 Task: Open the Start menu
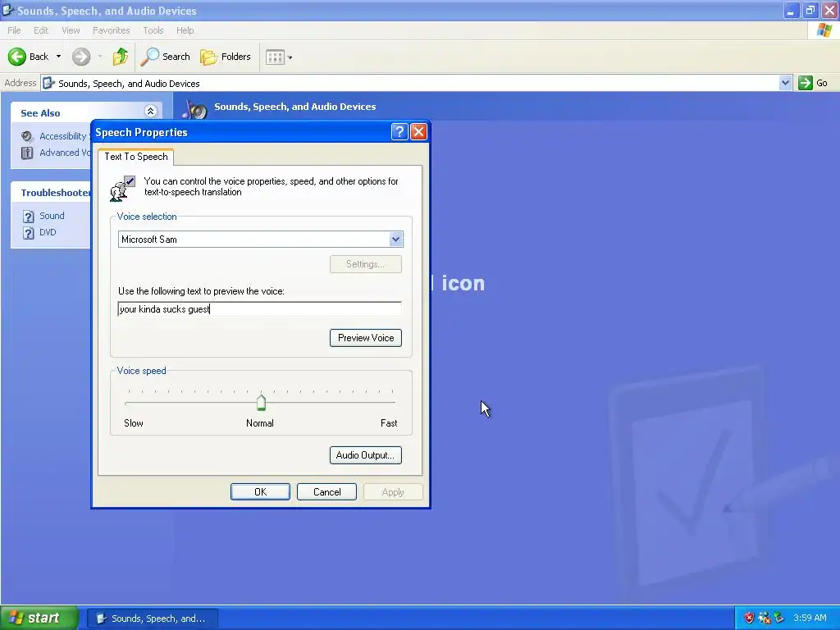click(x=39, y=618)
